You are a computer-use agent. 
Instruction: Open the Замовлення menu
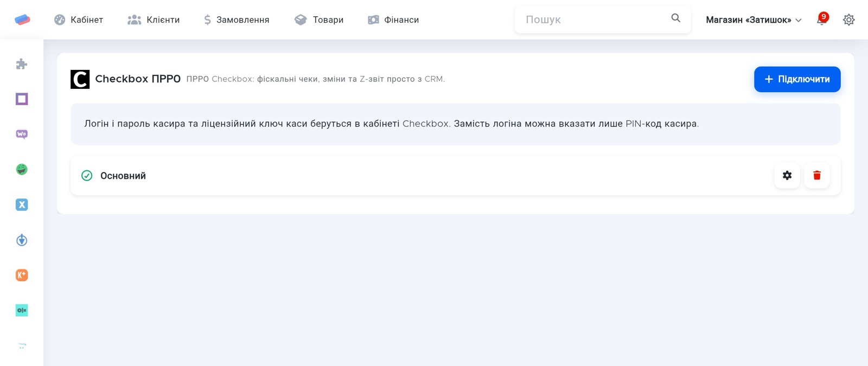click(237, 20)
